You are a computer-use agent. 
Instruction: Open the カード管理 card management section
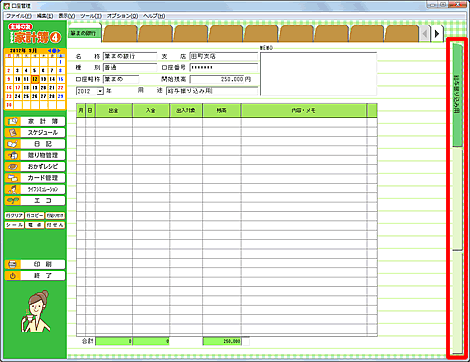35,178
